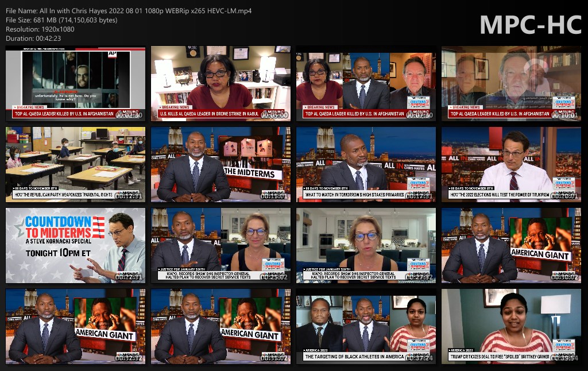Viewport: 588px width, 371px height.
Task: Select the American Giant thumbnail stamped 00:35:02
Action: pos(221,326)
